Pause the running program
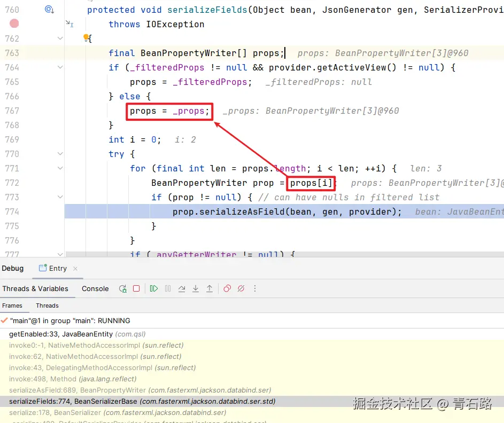This screenshot has height=423, width=504. point(168,288)
